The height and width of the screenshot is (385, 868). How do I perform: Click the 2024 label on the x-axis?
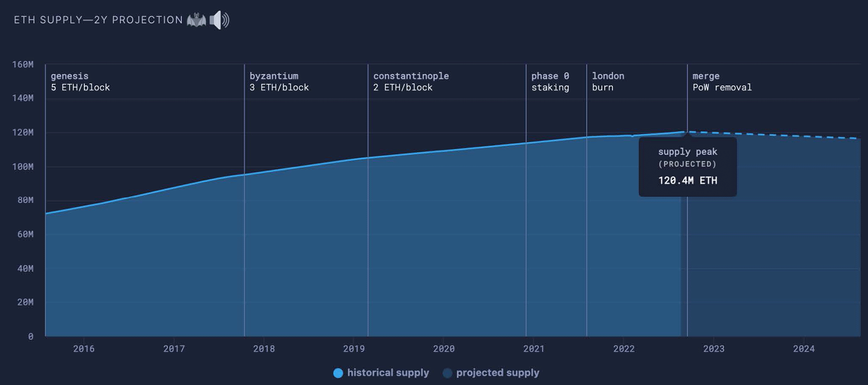click(803, 349)
